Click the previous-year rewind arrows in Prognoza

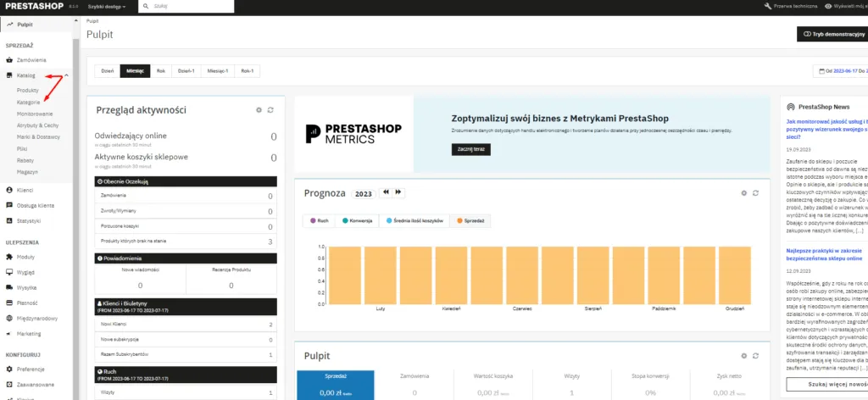point(386,192)
